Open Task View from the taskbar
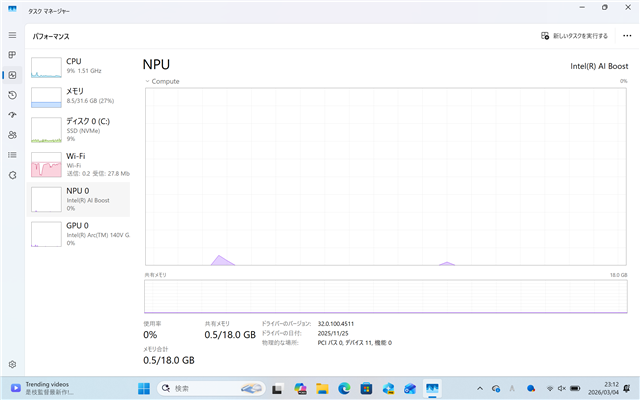Image resolution: width=640 pixels, height=400 pixels. [278, 389]
